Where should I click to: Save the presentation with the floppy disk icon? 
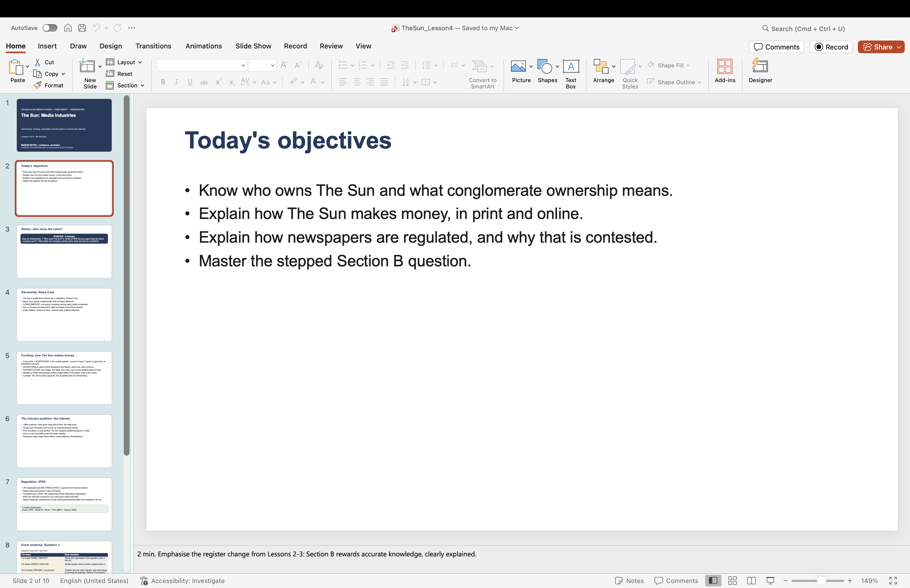coord(82,28)
